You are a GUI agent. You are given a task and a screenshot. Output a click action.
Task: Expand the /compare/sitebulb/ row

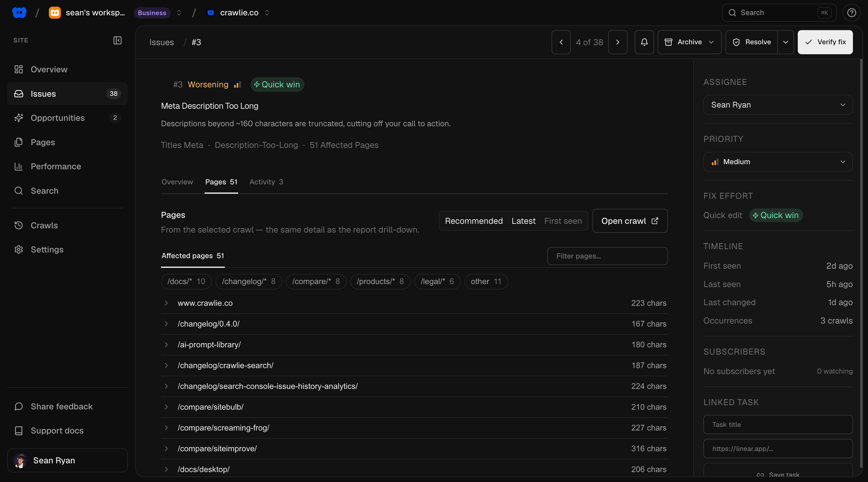(166, 407)
